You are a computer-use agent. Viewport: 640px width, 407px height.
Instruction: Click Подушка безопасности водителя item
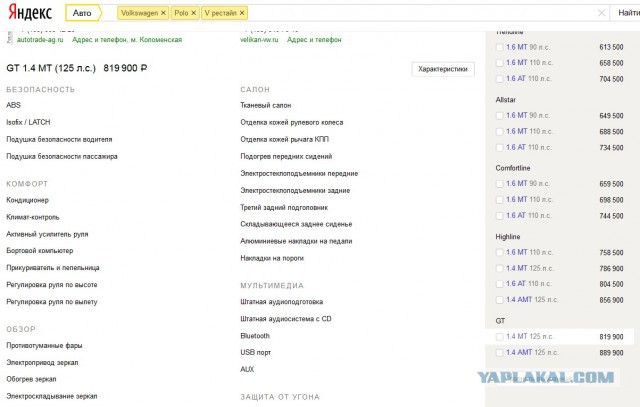59,139
